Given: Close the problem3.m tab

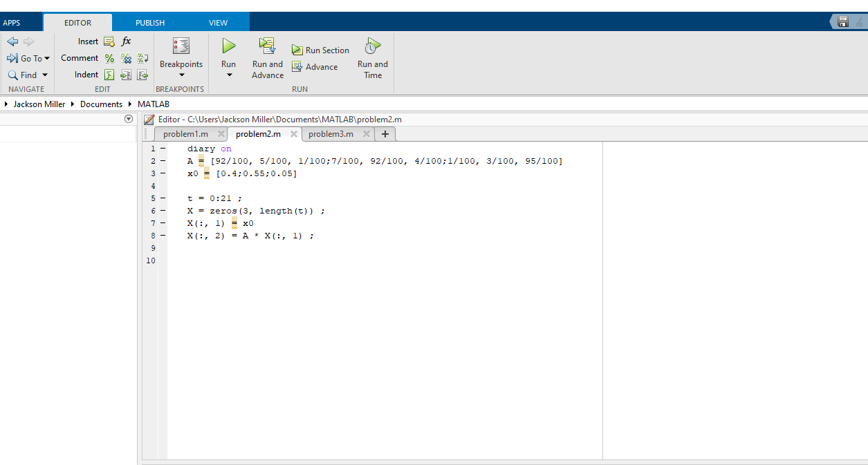Looking at the screenshot, I should [367, 134].
